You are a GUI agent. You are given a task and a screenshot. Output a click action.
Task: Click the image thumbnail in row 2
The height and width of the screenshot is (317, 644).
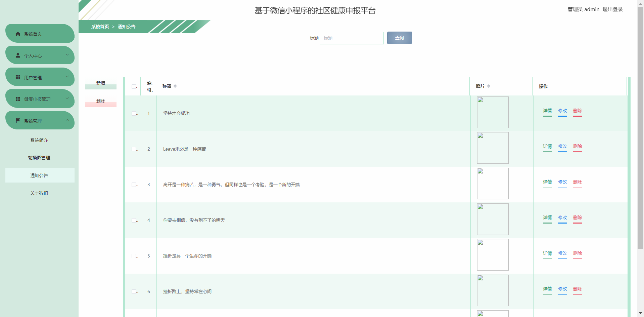[x=493, y=148]
